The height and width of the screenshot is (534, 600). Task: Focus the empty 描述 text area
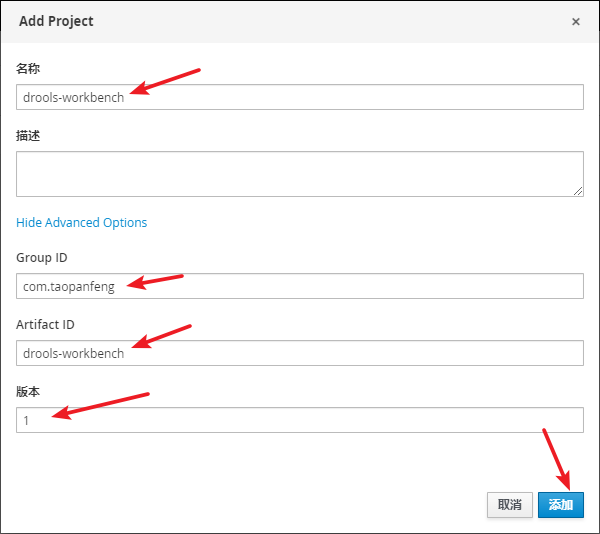300,174
